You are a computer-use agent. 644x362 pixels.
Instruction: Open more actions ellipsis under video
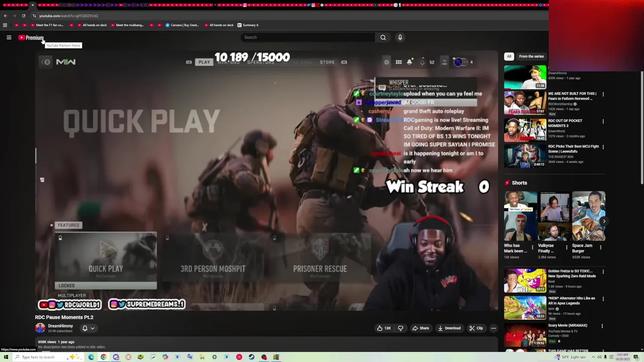(x=493, y=328)
